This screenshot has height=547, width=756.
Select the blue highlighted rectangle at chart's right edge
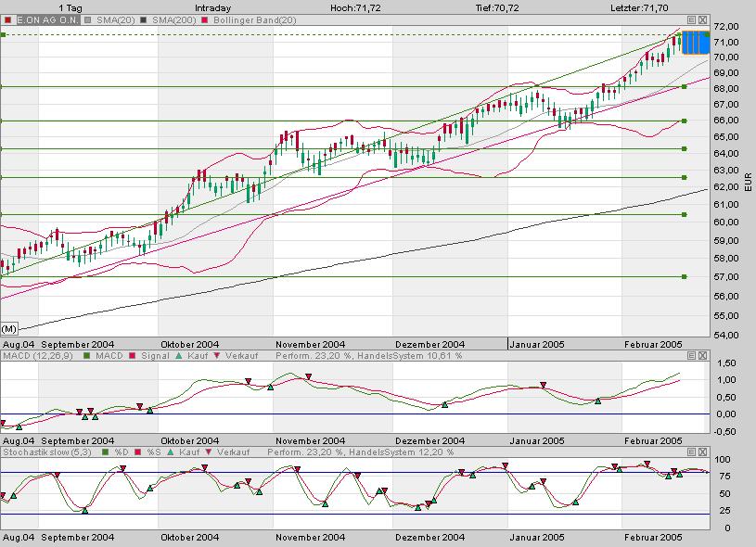coord(696,43)
